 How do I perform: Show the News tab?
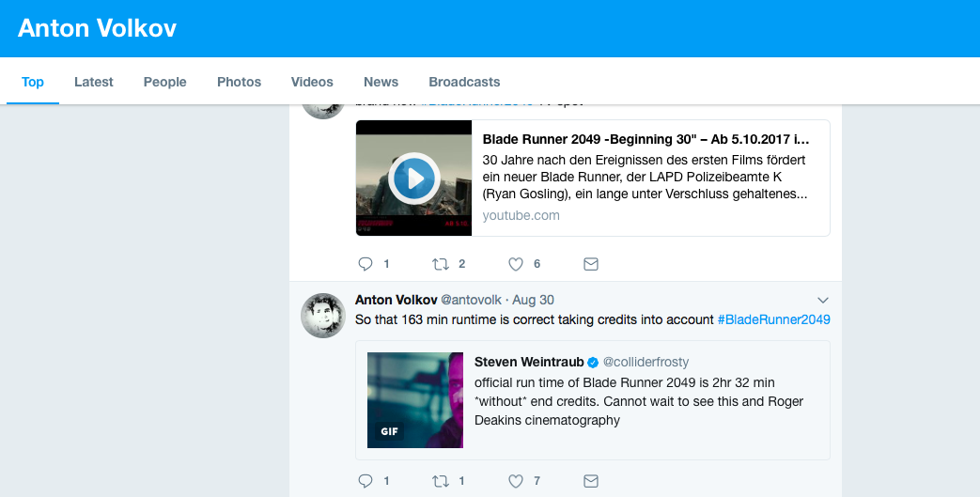(381, 82)
